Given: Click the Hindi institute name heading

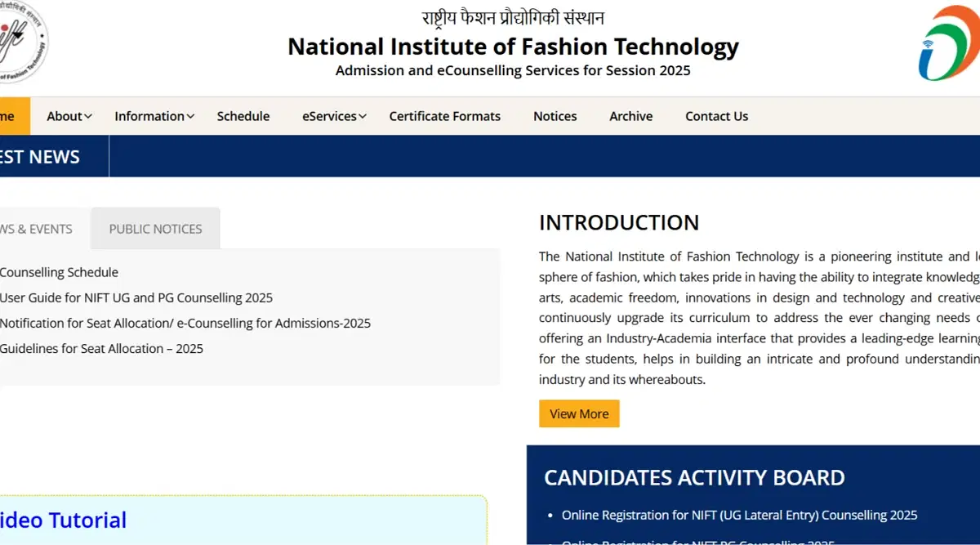Looking at the screenshot, I should [x=513, y=17].
